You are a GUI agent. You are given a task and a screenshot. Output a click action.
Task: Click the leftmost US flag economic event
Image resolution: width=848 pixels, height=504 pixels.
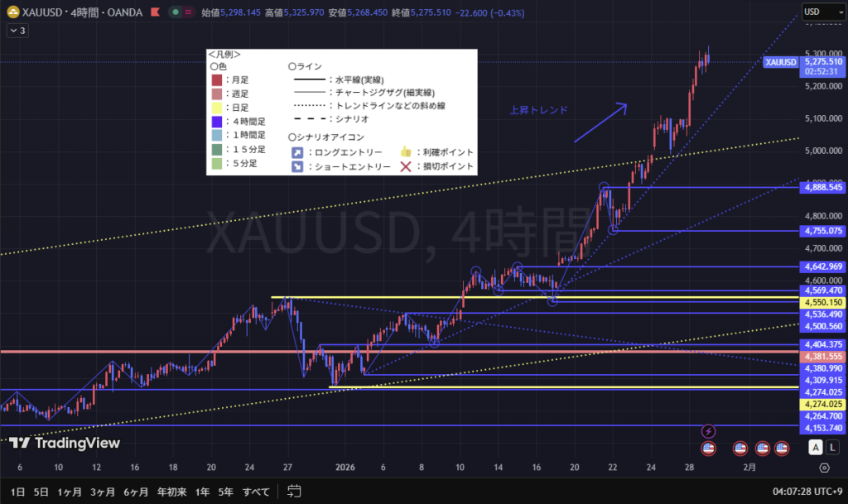pyautogui.click(x=708, y=449)
